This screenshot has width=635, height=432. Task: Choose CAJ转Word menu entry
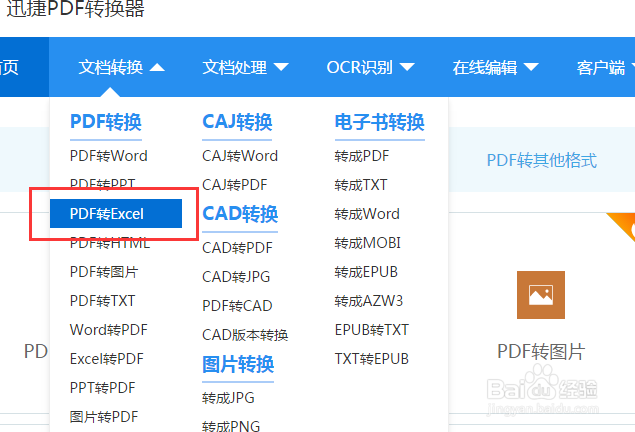coord(240,156)
